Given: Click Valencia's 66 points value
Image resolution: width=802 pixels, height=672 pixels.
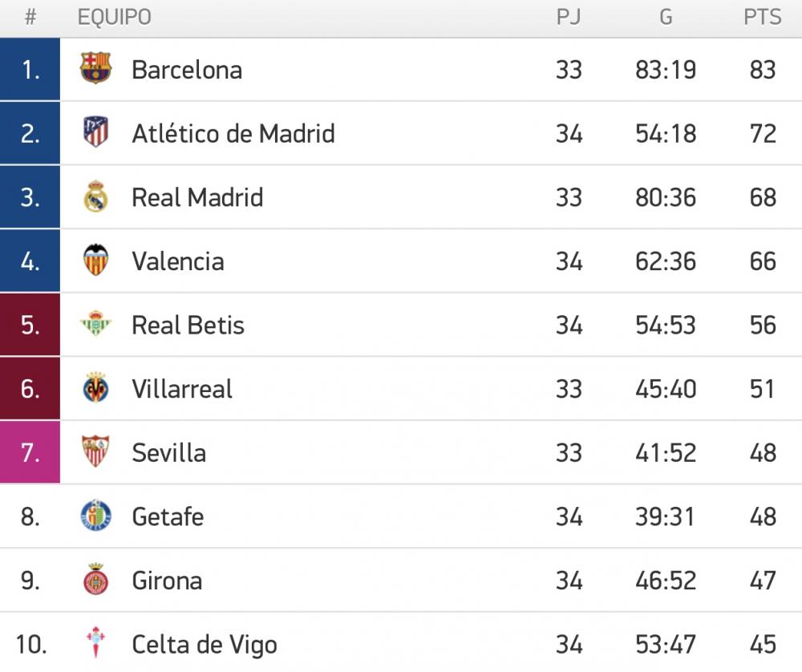Looking at the screenshot, I should (x=763, y=261).
